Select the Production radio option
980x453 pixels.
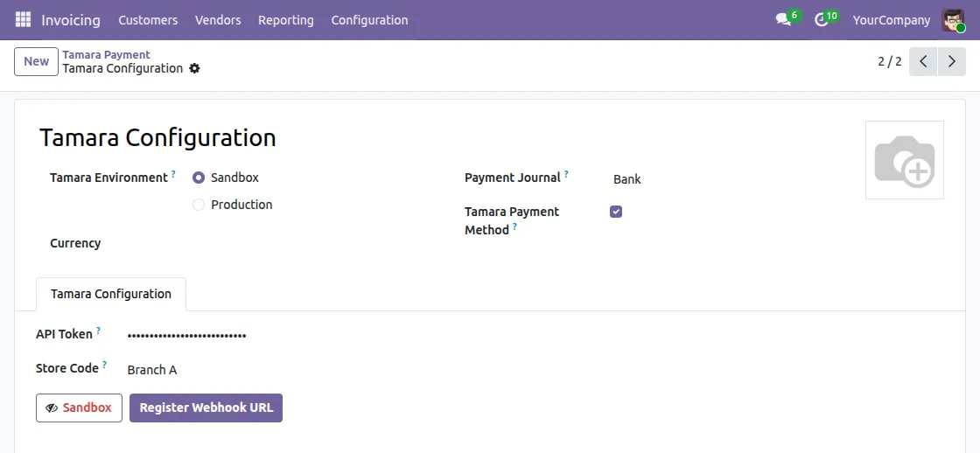[x=198, y=205]
